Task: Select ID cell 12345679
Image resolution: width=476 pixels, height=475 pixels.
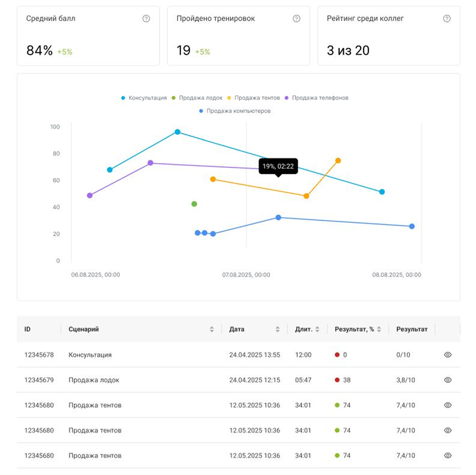Action: click(x=39, y=380)
